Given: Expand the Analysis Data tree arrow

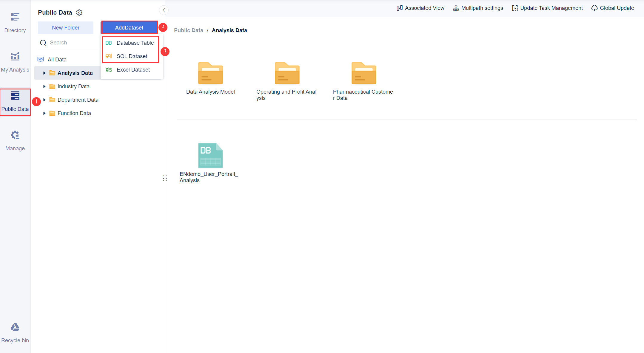Looking at the screenshot, I should (x=44, y=73).
